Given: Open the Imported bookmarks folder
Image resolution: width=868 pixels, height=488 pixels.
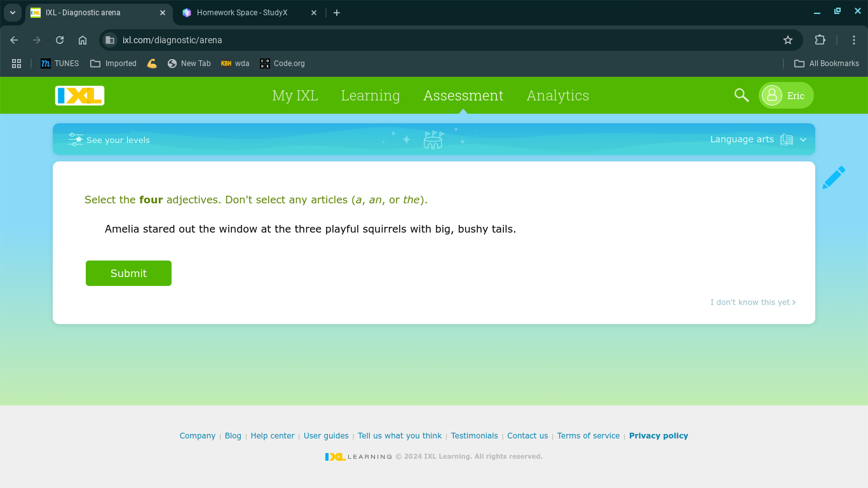Looking at the screenshot, I should tap(113, 64).
